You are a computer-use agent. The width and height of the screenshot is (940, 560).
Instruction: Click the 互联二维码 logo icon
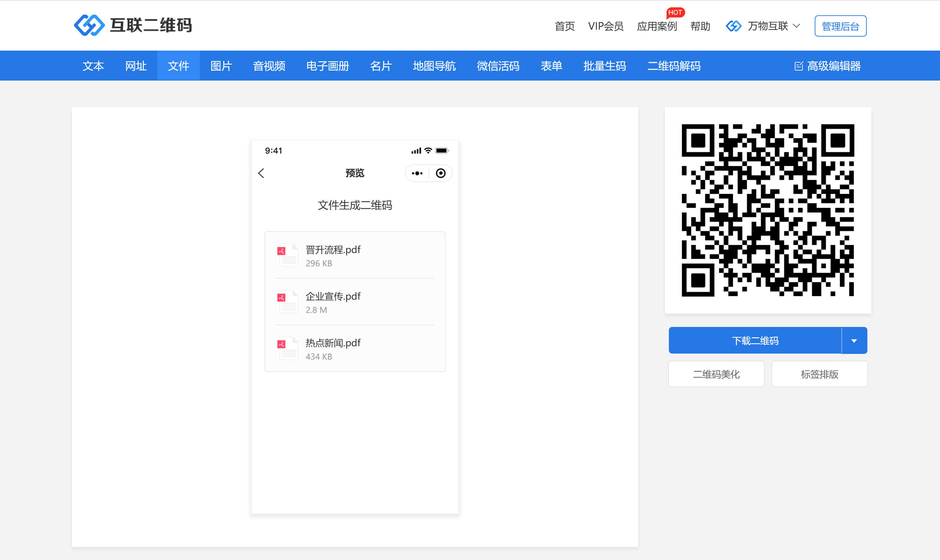click(89, 26)
